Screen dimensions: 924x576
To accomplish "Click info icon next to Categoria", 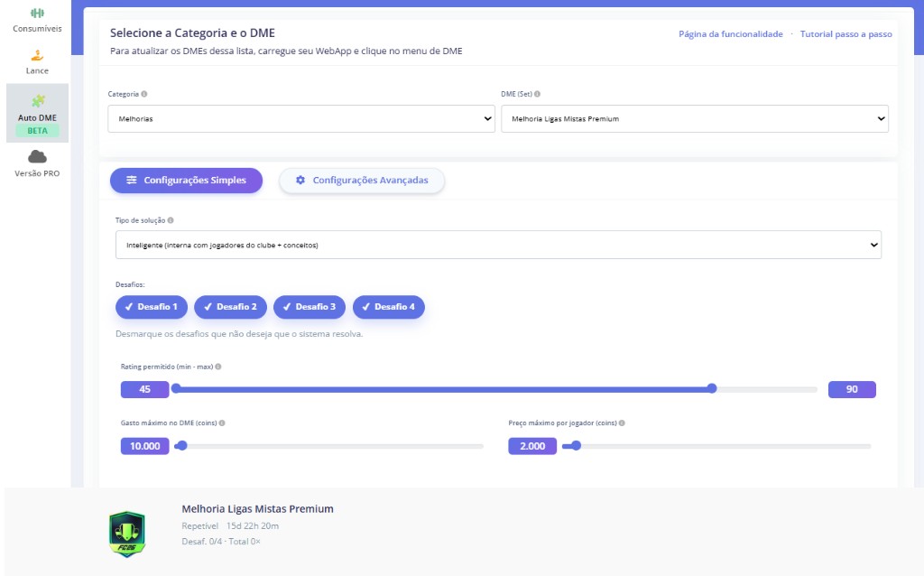I will coord(144,94).
